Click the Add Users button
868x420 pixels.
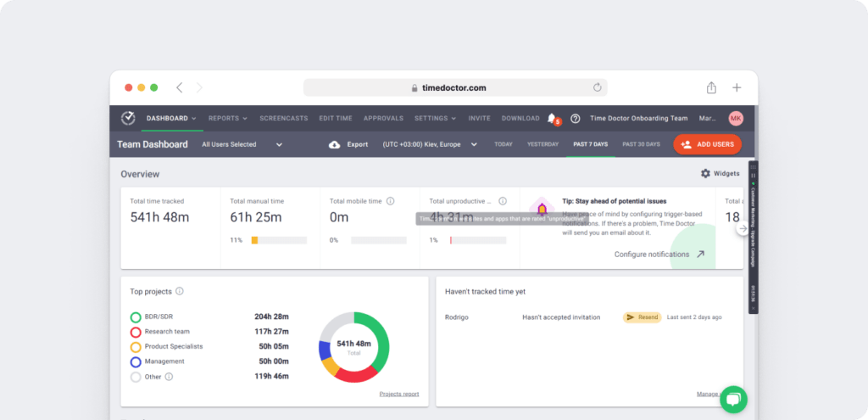(707, 144)
